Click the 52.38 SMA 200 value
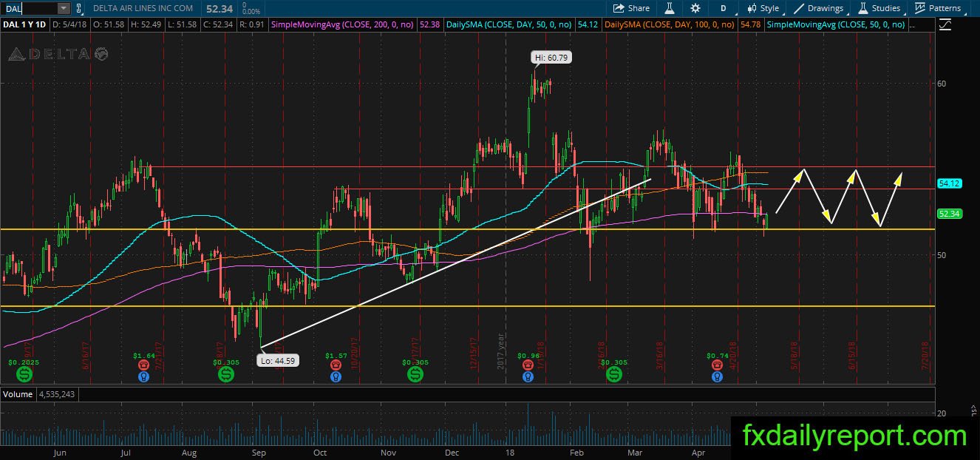Image resolution: width=980 pixels, height=460 pixels. click(x=429, y=24)
